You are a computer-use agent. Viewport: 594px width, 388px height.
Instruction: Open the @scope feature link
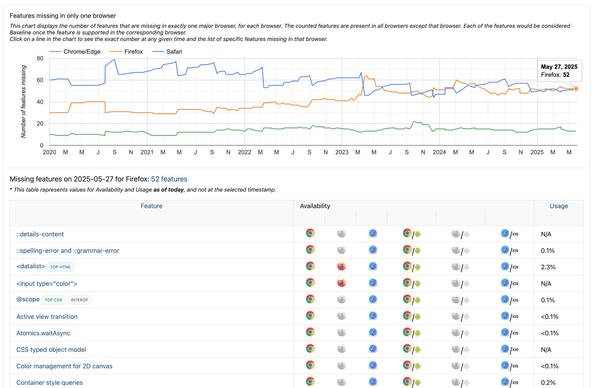28,299
